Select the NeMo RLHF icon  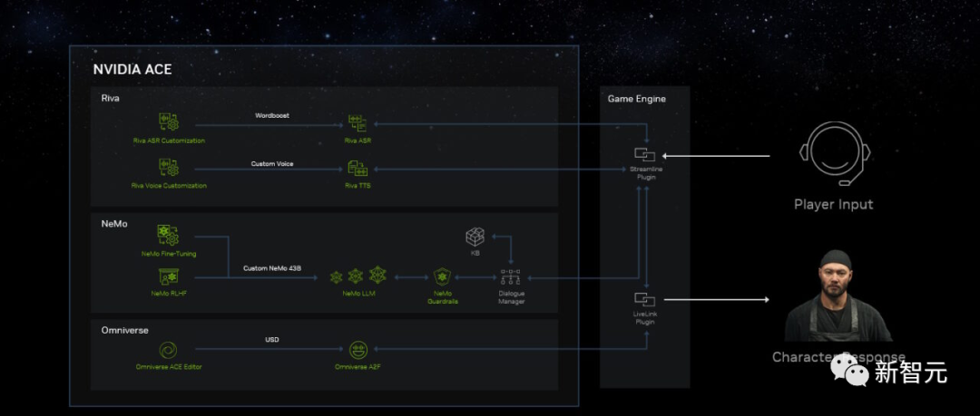[x=169, y=276]
